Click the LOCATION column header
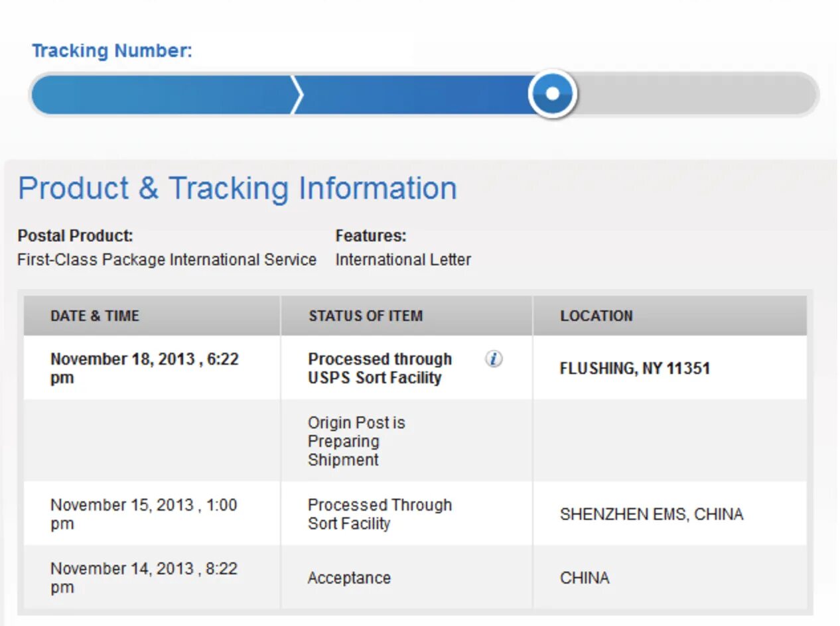 (x=596, y=316)
